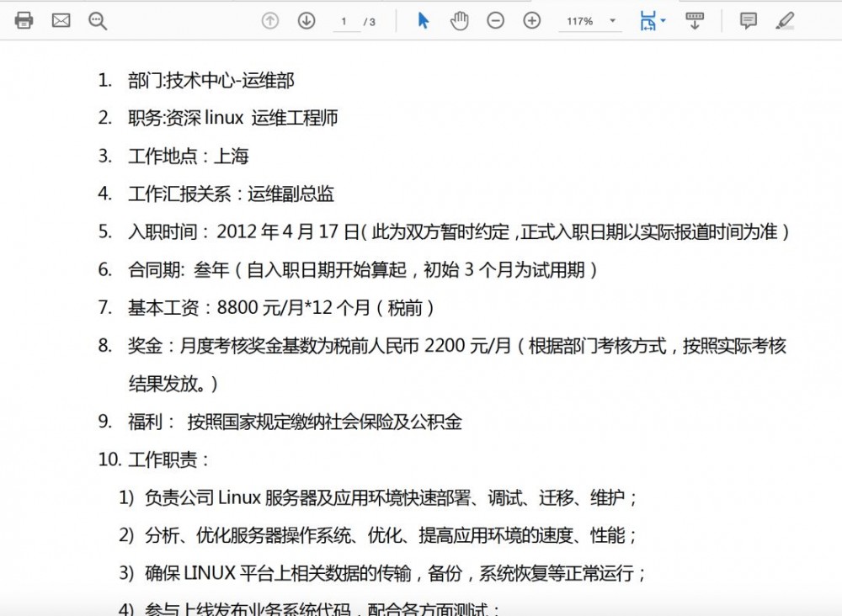Select the Highlight text tool
The width and height of the screenshot is (842, 616).
point(785,21)
